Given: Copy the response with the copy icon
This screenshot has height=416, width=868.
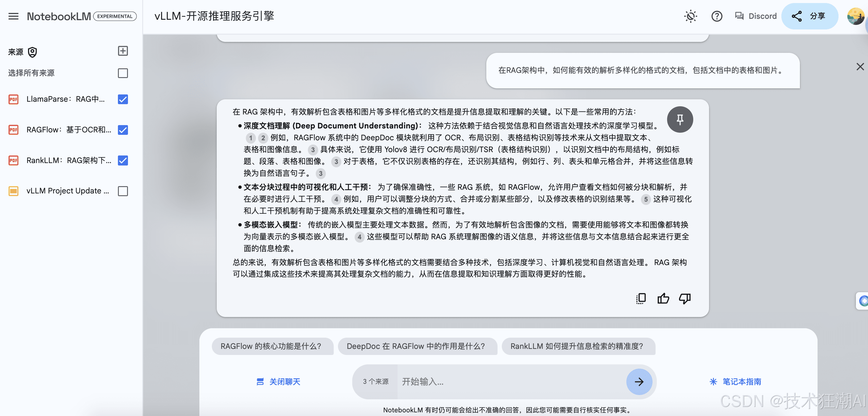Looking at the screenshot, I should (641, 298).
